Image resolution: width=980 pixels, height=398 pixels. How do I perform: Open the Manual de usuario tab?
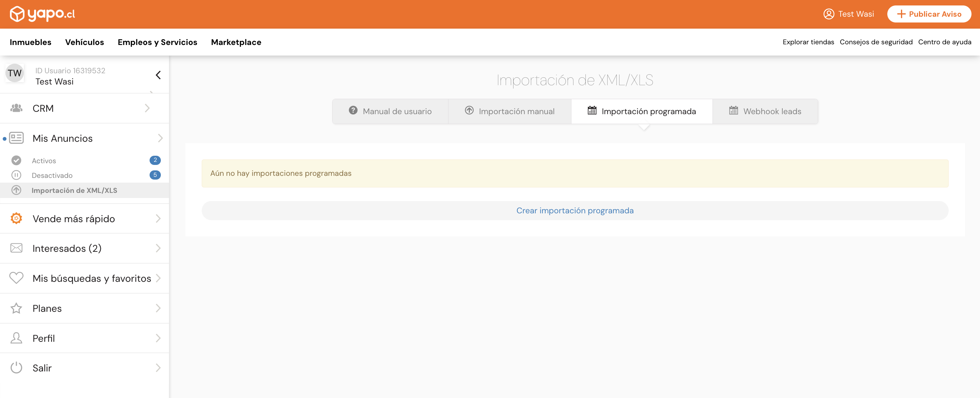pyautogui.click(x=390, y=111)
